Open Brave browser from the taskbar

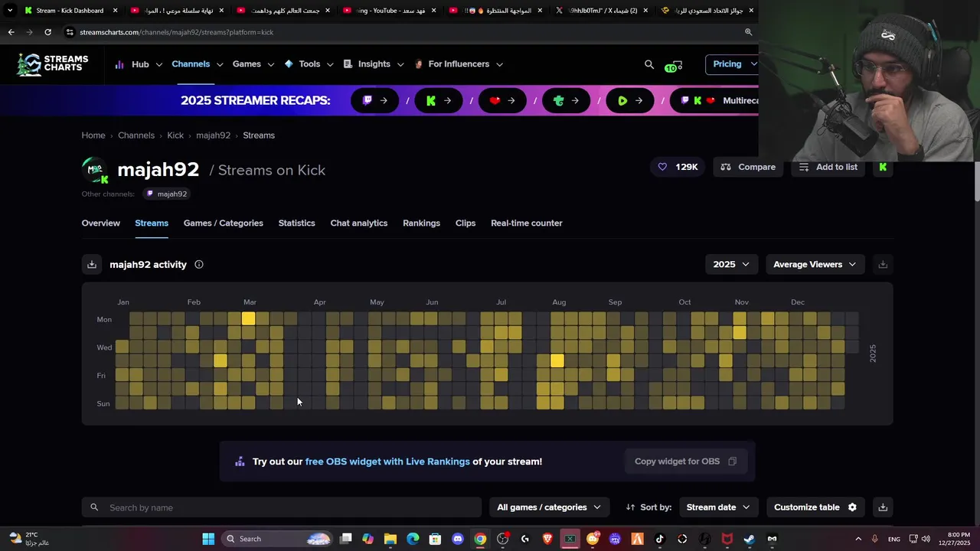click(x=547, y=539)
